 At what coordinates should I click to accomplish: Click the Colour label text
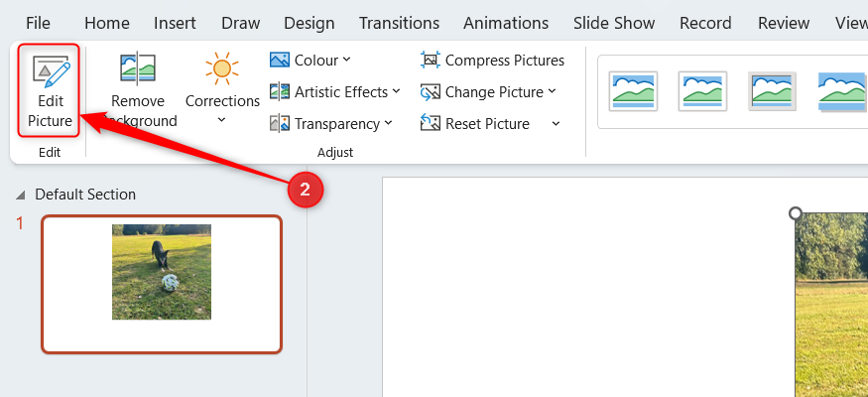click(x=316, y=60)
